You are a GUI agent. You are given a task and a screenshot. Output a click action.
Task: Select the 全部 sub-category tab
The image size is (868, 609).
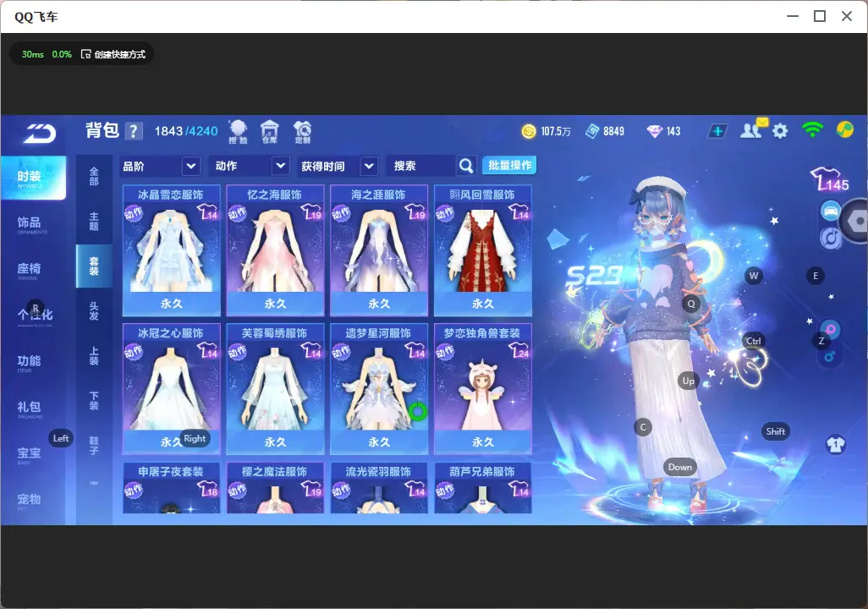[94, 177]
